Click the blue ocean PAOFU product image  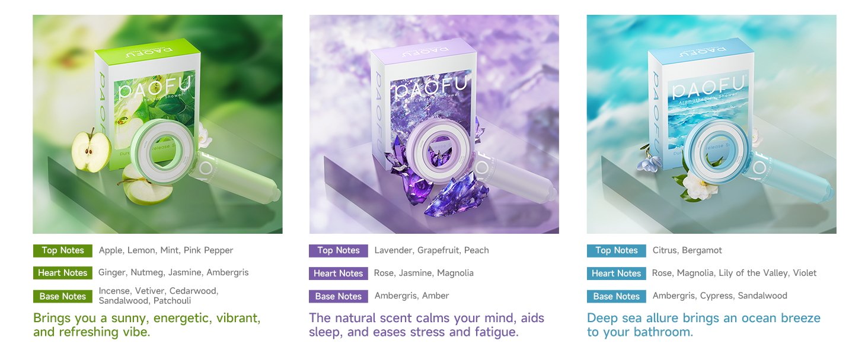[x=711, y=124]
